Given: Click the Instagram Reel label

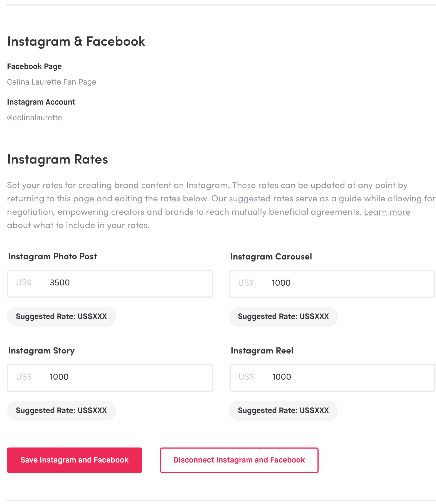Looking at the screenshot, I should click(262, 351).
